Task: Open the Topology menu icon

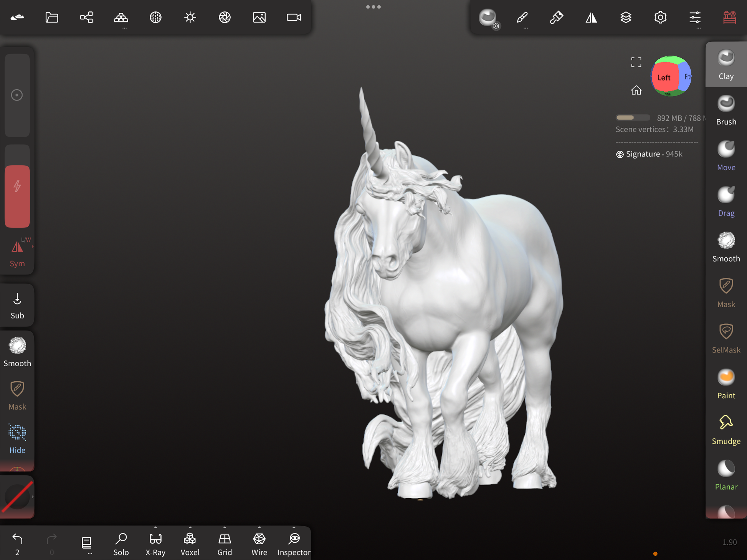Action: pos(121,17)
